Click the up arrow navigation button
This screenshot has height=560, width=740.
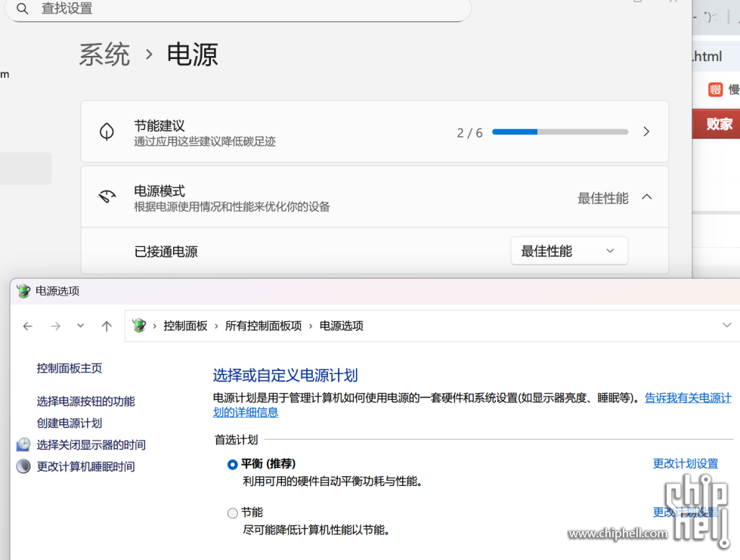pos(107,326)
